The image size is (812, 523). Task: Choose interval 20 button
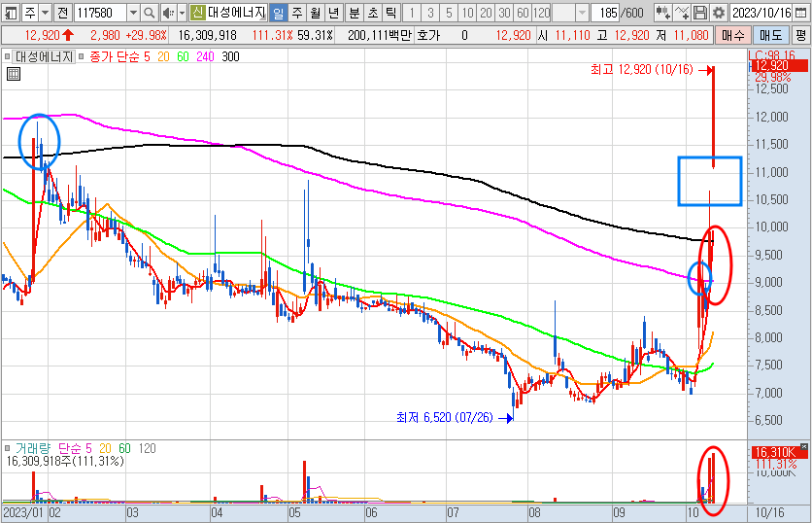tap(486, 13)
